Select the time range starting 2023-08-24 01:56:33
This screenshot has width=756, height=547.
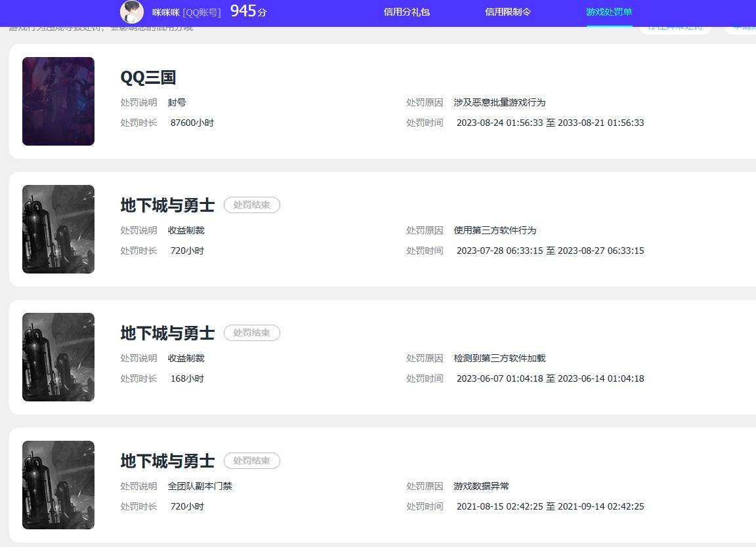click(550, 123)
